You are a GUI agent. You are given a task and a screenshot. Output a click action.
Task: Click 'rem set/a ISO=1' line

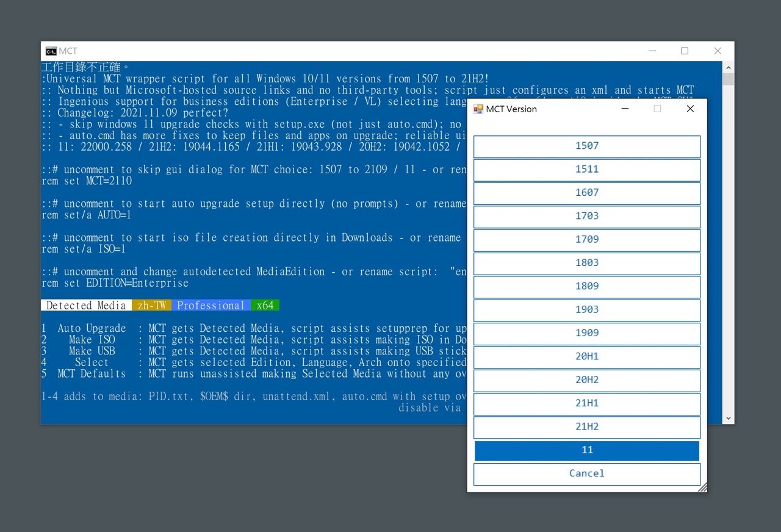point(84,249)
